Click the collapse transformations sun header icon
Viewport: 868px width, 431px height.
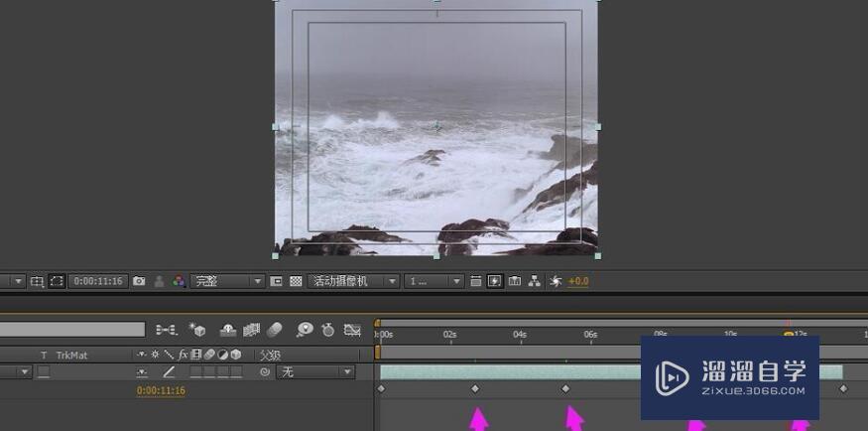(x=155, y=355)
